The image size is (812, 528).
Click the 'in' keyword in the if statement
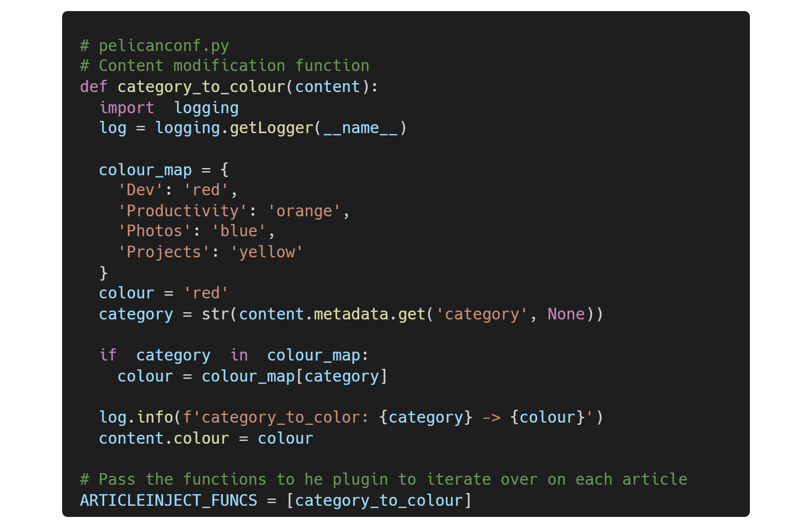tap(239, 356)
